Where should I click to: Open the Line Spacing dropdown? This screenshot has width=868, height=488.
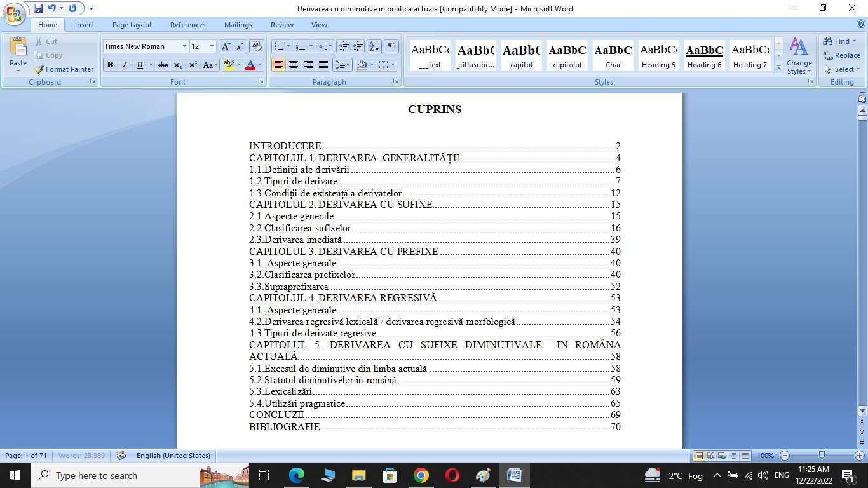tap(342, 65)
